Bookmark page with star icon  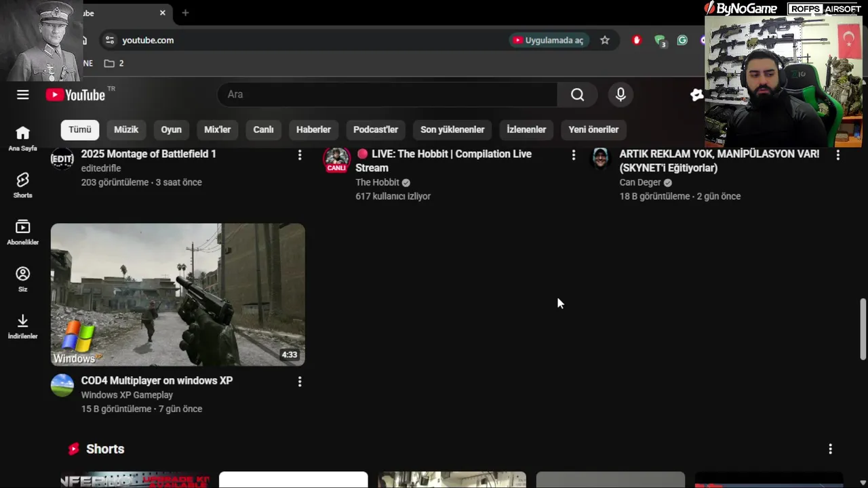605,40
